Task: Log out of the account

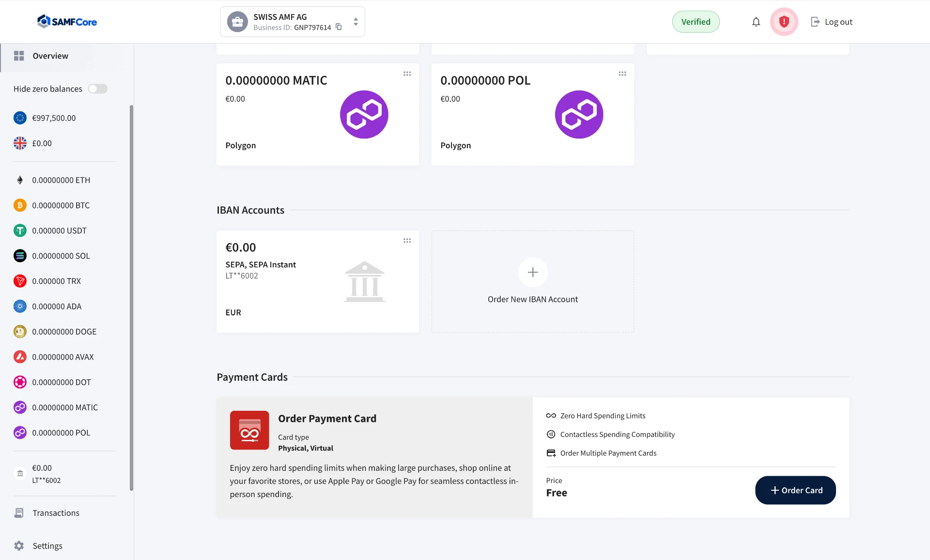Action: coord(831,22)
